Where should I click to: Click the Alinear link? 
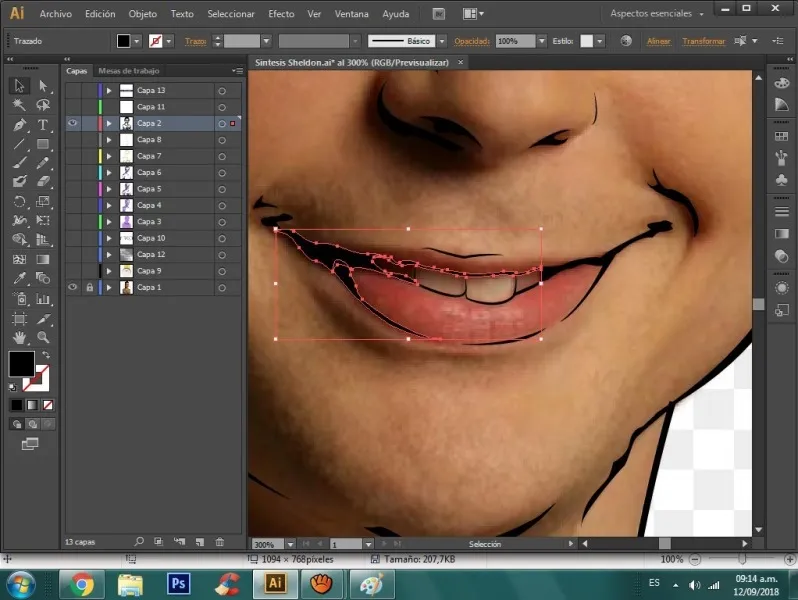pyautogui.click(x=659, y=41)
